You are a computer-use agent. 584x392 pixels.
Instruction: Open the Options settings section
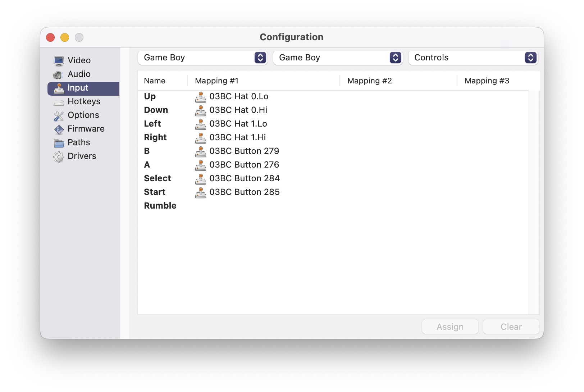click(83, 115)
